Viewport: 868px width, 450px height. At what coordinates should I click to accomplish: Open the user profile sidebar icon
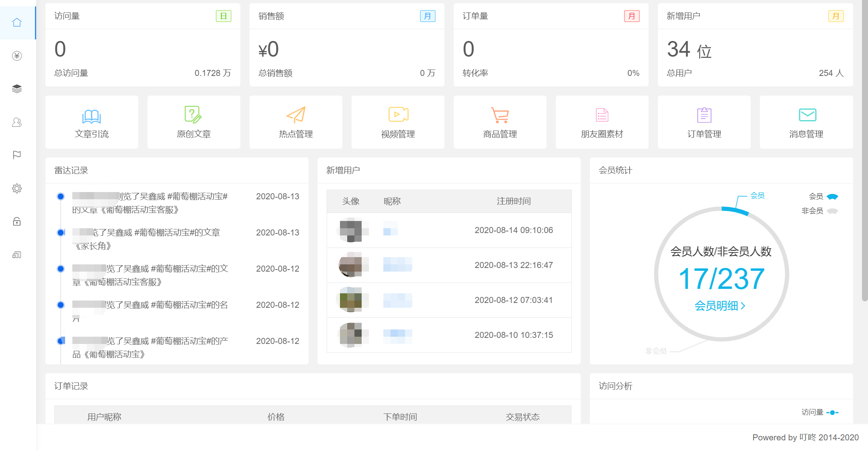point(17,122)
